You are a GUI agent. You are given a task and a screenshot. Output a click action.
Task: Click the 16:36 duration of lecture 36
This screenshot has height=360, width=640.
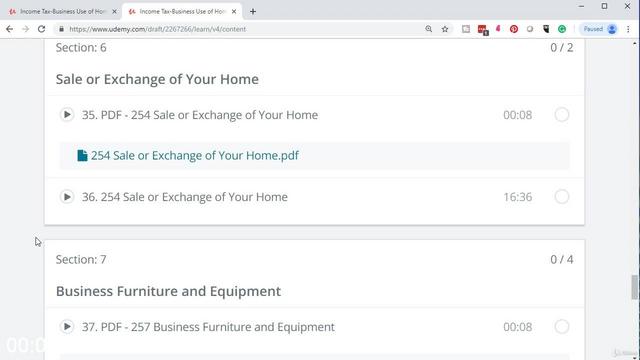coord(518,197)
